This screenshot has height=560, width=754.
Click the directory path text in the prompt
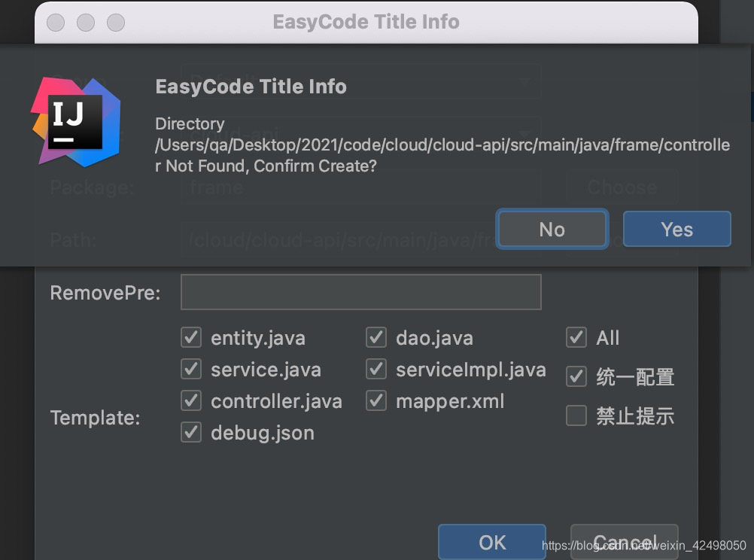442,145
